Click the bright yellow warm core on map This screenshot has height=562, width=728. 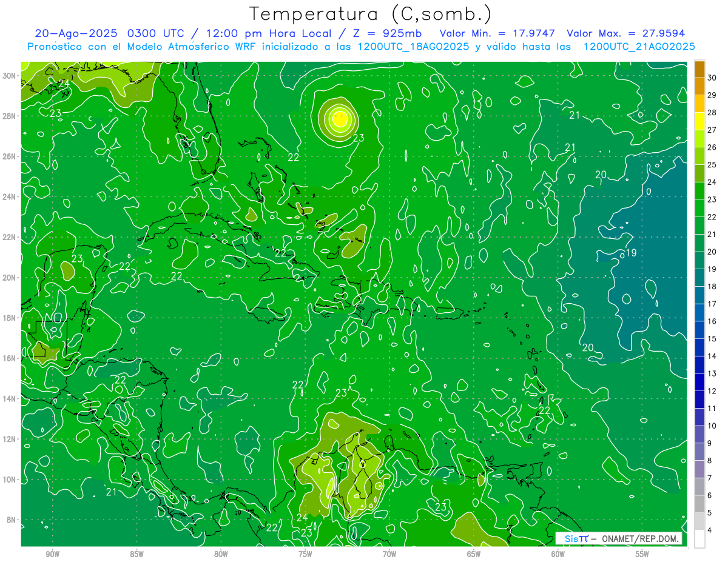pyautogui.click(x=340, y=119)
